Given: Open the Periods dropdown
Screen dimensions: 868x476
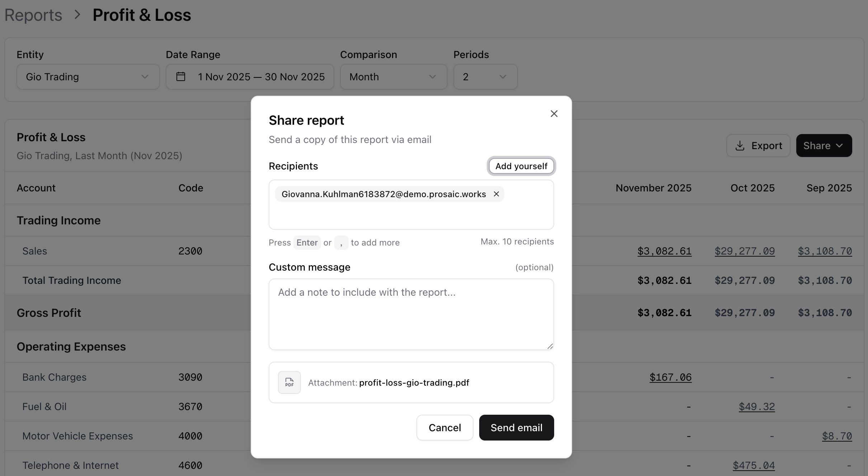Looking at the screenshot, I should [485, 77].
